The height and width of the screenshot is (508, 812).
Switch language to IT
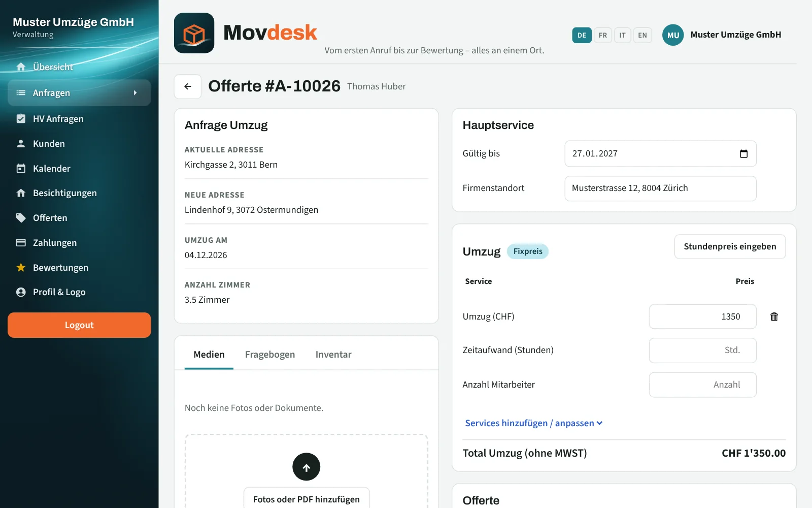pyautogui.click(x=622, y=35)
